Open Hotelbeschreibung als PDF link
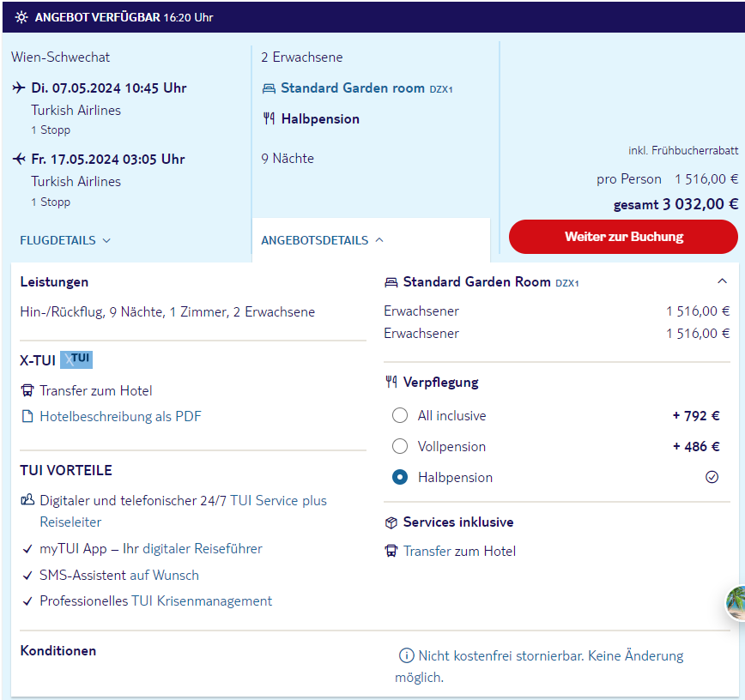 point(120,417)
